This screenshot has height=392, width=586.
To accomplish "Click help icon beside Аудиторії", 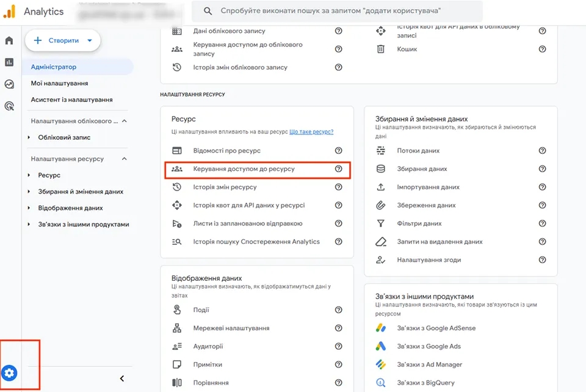I will point(339,346).
